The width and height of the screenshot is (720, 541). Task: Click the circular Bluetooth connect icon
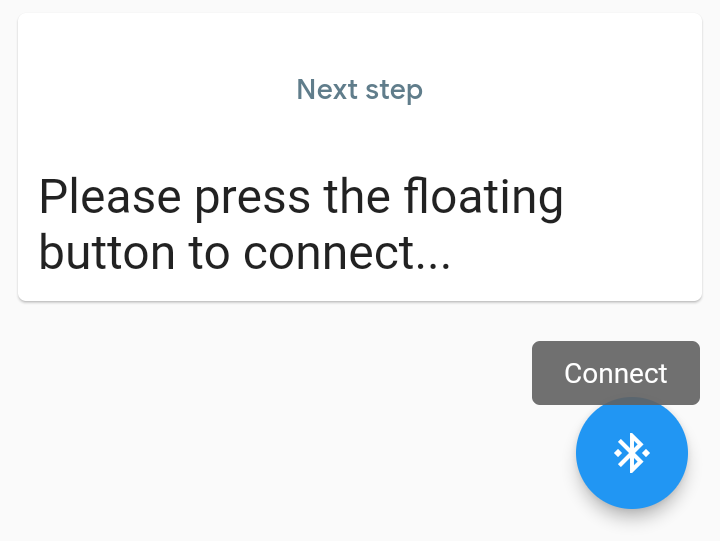point(632,453)
